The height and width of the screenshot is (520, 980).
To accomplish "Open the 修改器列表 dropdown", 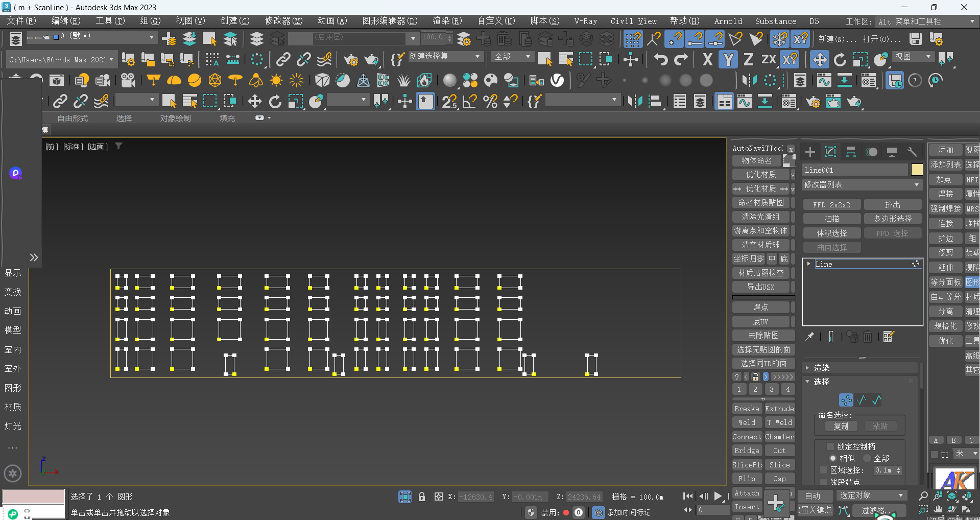I will point(862,184).
